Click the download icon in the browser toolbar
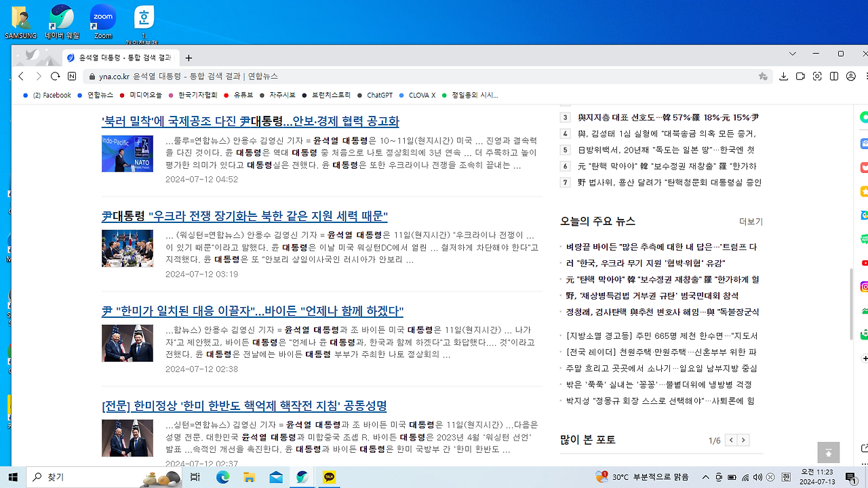 784,77
